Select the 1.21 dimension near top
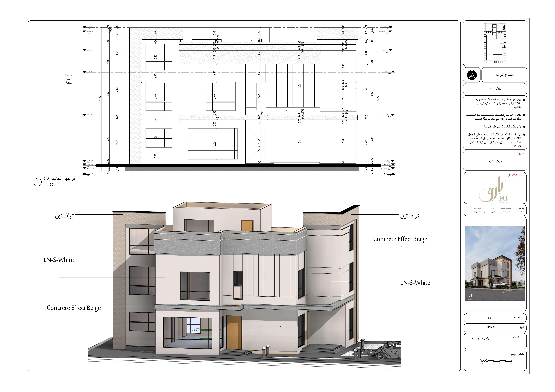555x392 pixels. pyautogui.click(x=117, y=35)
